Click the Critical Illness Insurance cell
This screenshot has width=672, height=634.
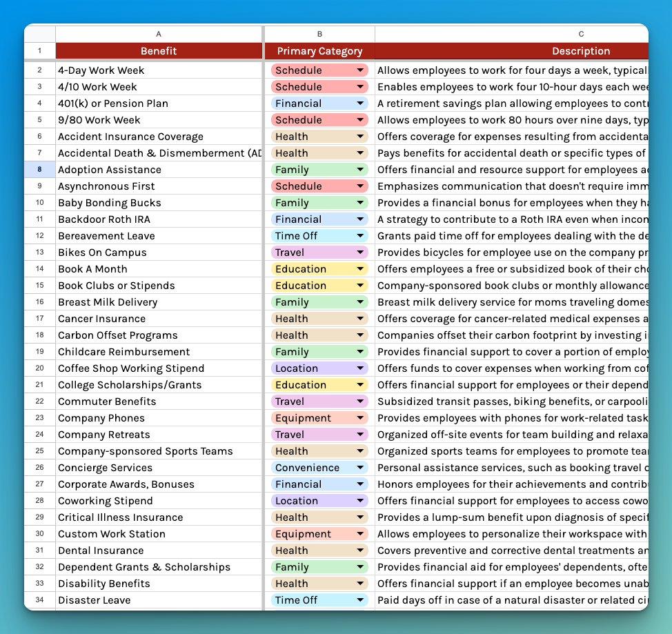point(159,517)
